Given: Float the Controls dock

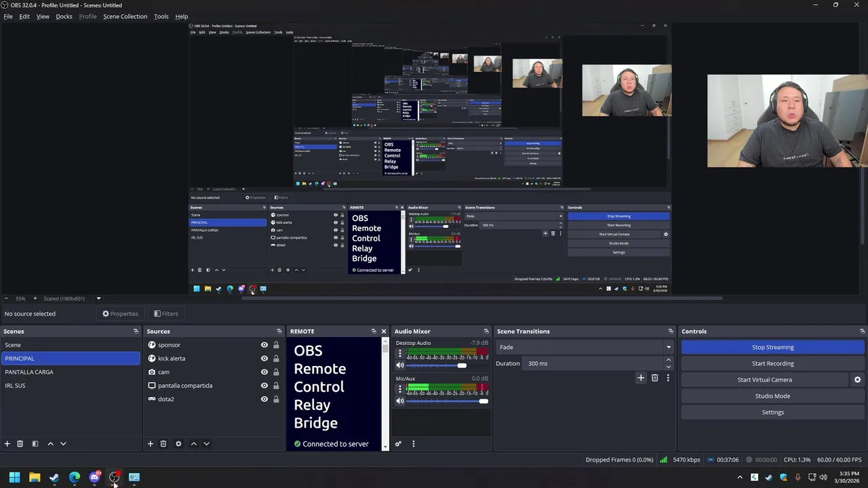Looking at the screenshot, I should click(862, 331).
